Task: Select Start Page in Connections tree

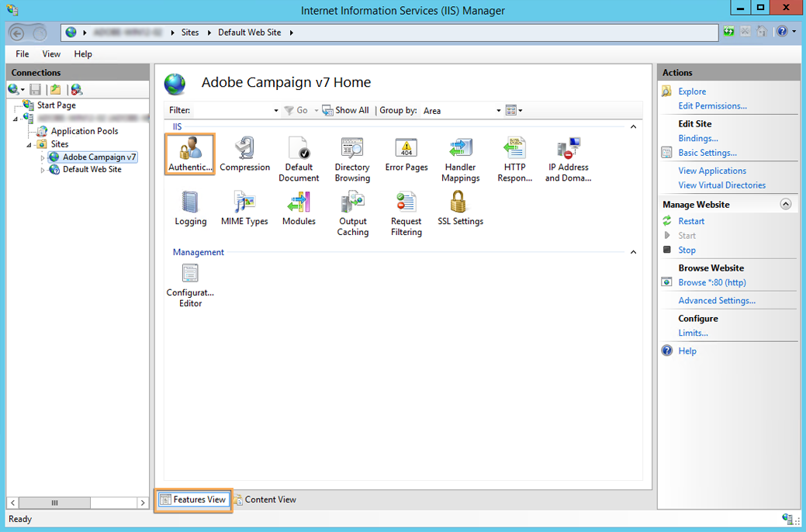Action: pyautogui.click(x=56, y=105)
